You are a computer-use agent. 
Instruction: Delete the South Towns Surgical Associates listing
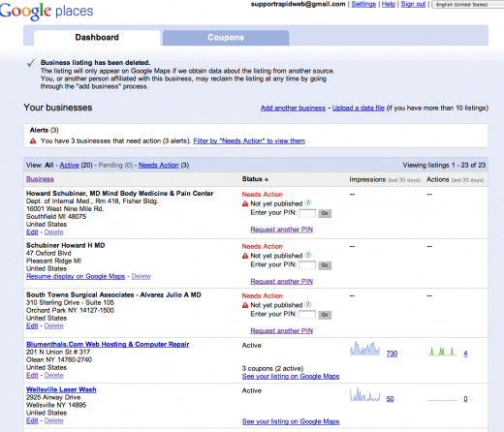coord(54,325)
